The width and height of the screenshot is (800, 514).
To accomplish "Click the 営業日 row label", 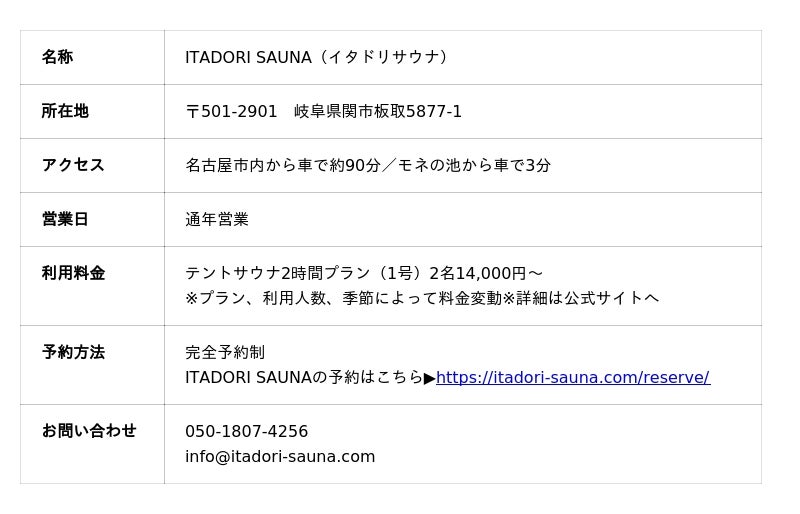I will 65,219.
